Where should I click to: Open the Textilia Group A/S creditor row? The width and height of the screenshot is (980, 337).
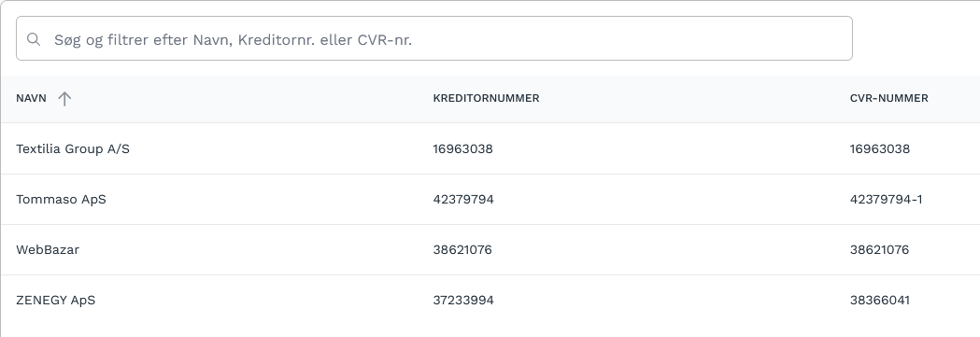pyautogui.click(x=490, y=148)
